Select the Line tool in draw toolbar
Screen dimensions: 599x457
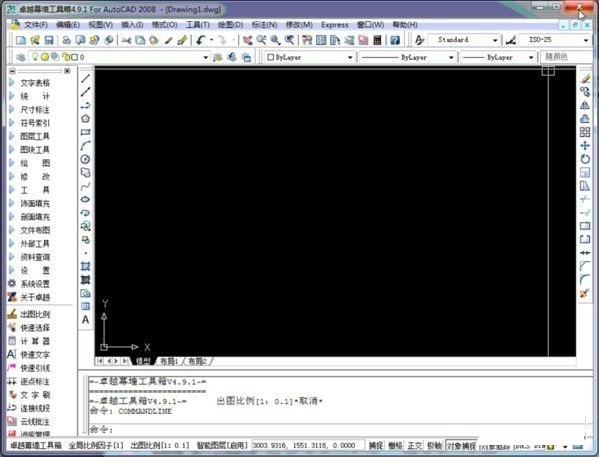[86, 78]
